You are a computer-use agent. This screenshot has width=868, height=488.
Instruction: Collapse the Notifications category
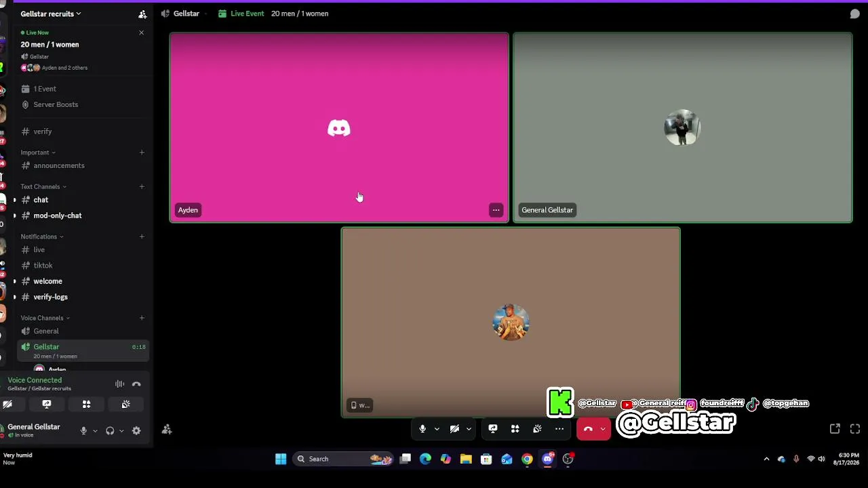[42, 237]
